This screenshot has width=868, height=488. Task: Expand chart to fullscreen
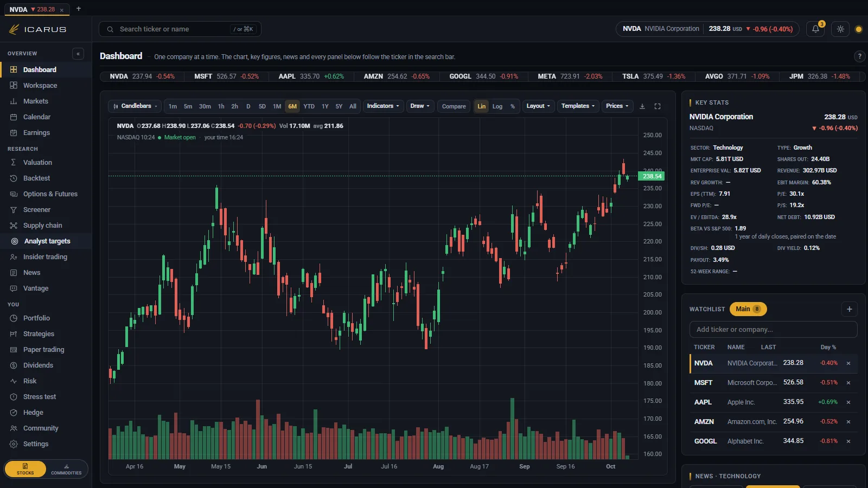coord(658,106)
